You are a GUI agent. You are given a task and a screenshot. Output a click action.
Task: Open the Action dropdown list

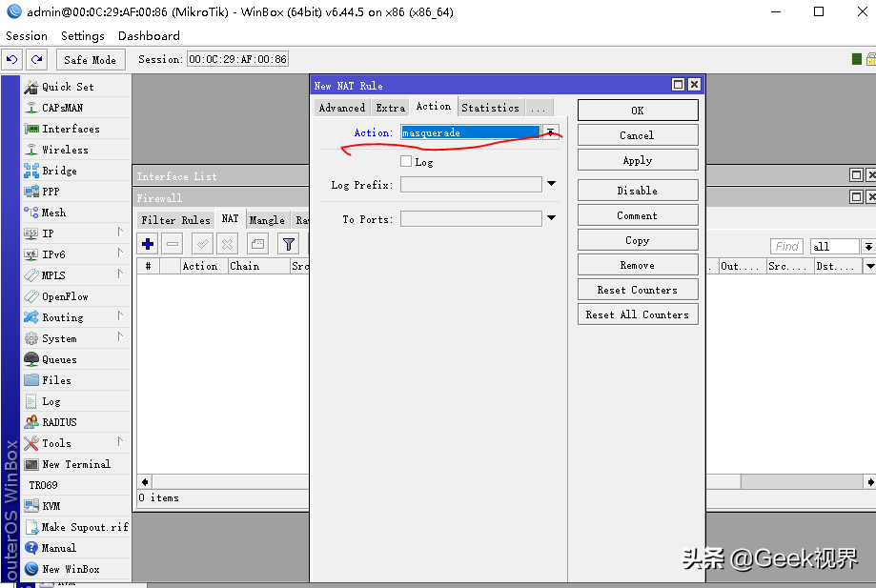pos(550,132)
